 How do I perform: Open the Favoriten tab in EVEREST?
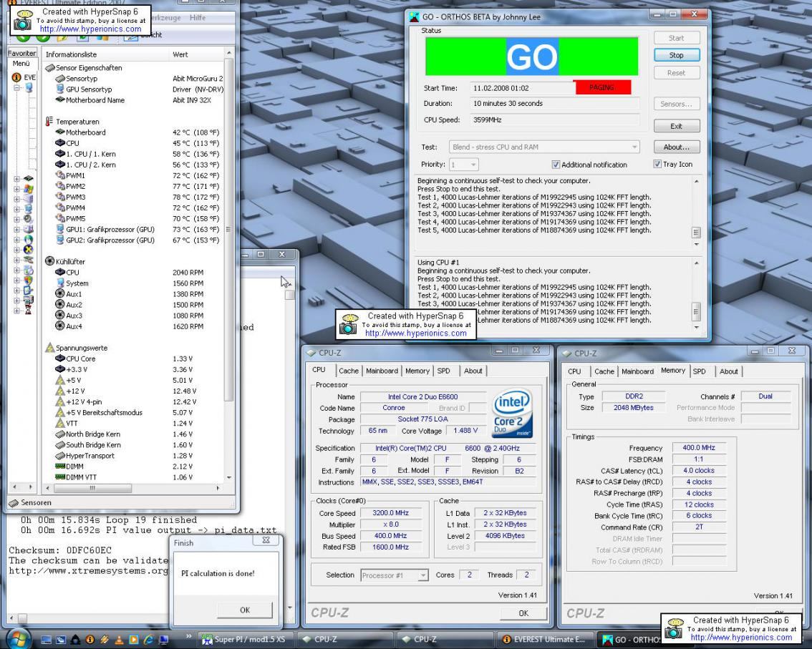(x=21, y=53)
